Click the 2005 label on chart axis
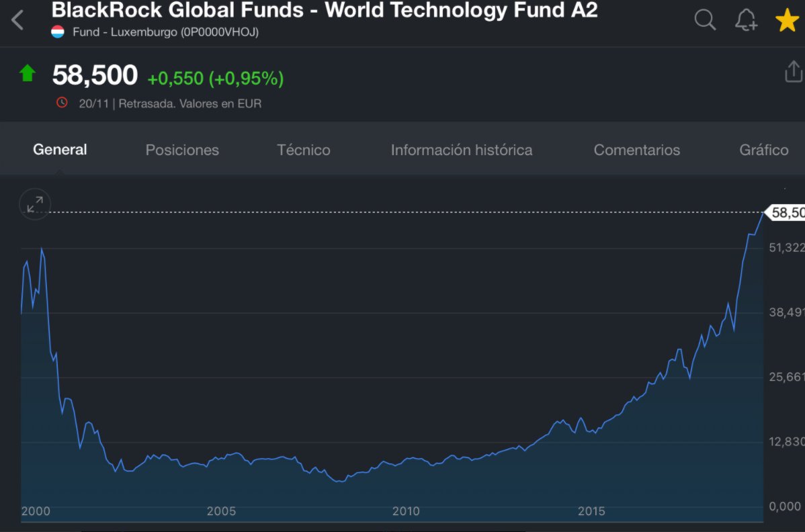The width and height of the screenshot is (805, 532). [x=221, y=511]
